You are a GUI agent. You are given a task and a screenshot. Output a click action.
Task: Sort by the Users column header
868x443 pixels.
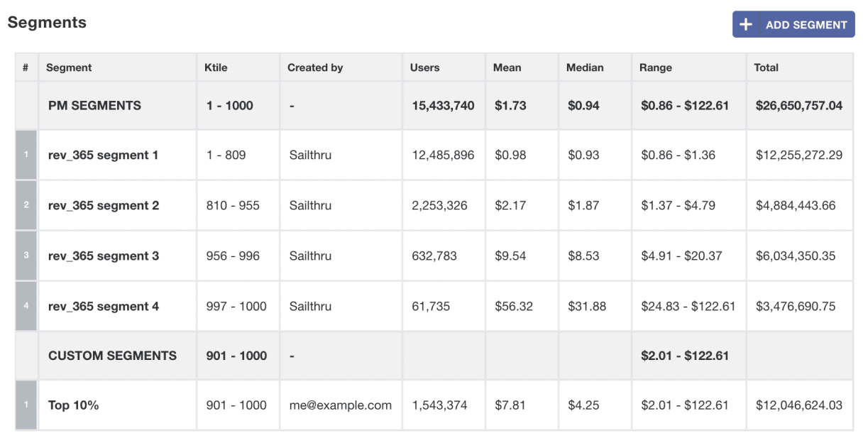424,68
